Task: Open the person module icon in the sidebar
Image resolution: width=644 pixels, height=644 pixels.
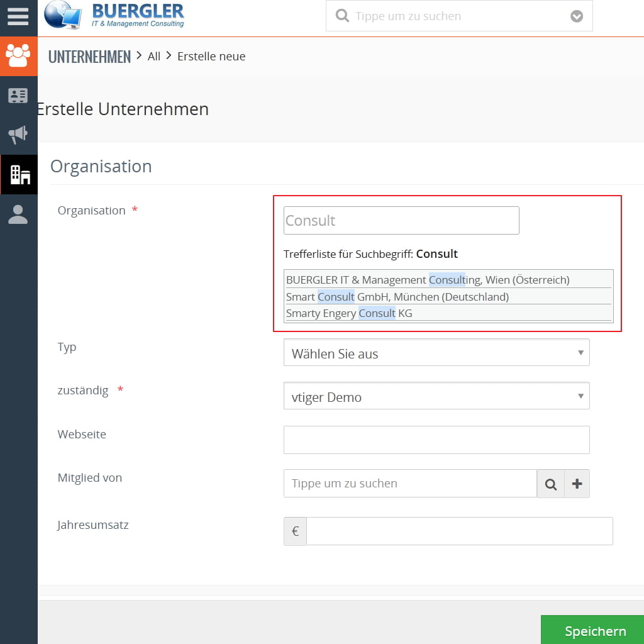Action: pyautogui.click(x=18, y=214)
